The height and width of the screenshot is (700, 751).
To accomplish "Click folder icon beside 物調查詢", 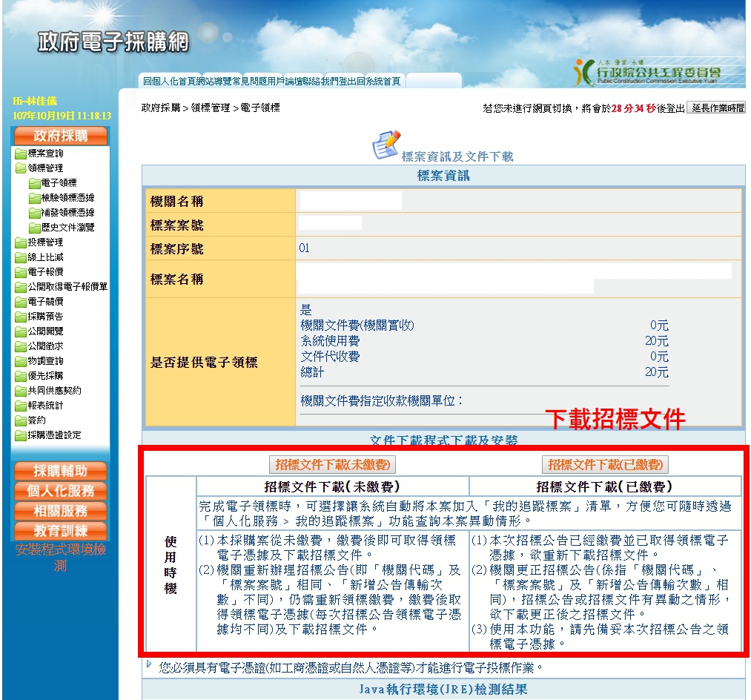I will 21,361.
